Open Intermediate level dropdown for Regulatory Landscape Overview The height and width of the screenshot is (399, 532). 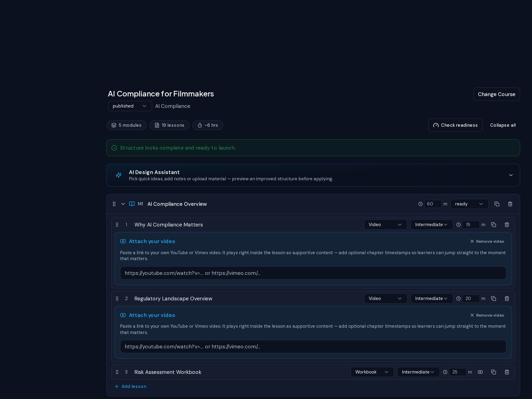432,299
